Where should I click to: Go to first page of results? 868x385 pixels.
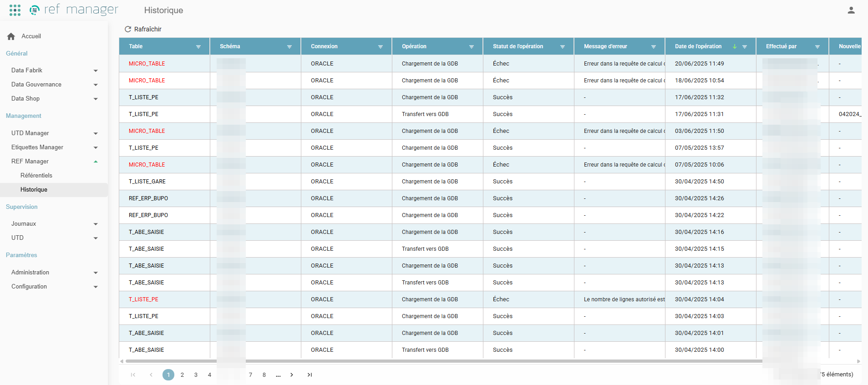(x=133, y=375)
